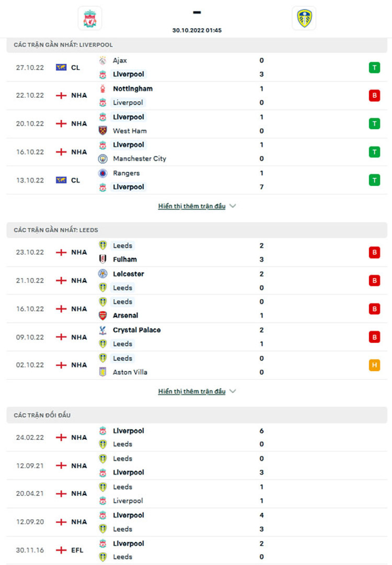Screen dimensions: 392x565
Task: Click the Rangers team logo
Action: click(102, 173)
